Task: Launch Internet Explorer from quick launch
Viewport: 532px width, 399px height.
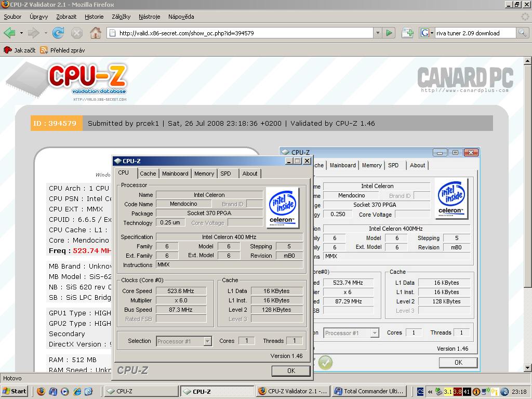Action: [77, 391]
